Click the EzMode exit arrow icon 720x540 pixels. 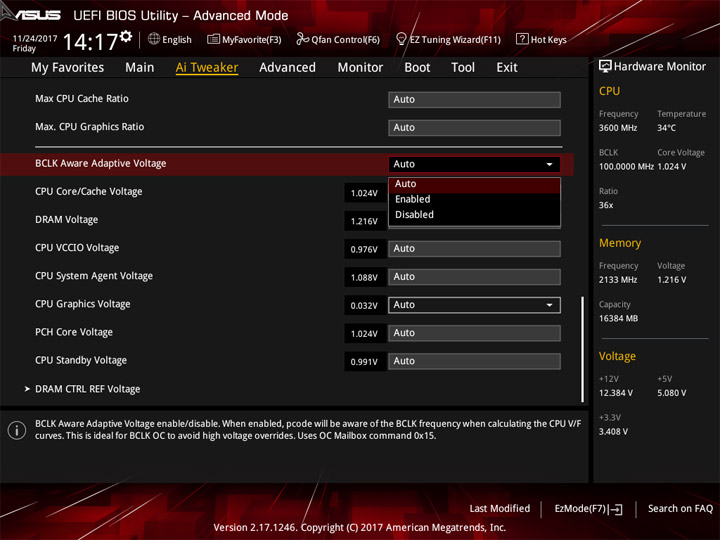click(616, 509)
